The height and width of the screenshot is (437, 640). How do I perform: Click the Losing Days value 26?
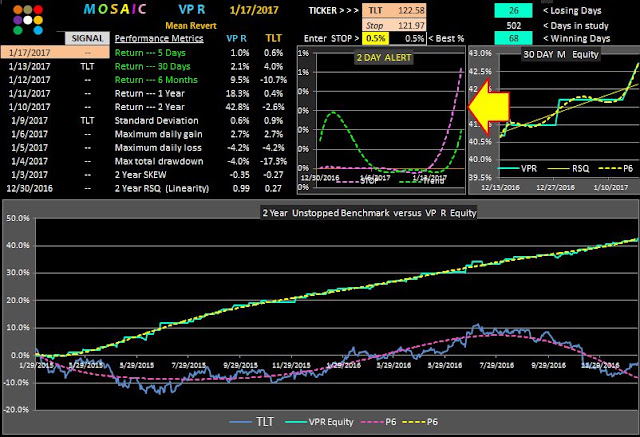(513, 11)
